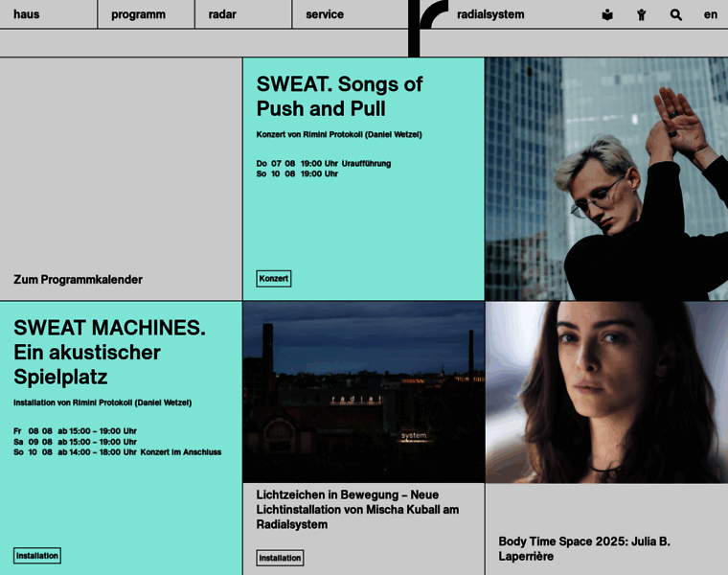Click Installation von Rimini Protokoll subtitle

pyautogui.click(x=102, y=402)
